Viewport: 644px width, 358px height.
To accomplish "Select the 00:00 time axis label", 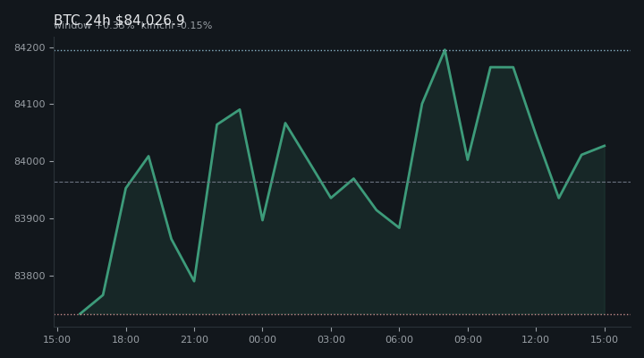I will coord(262,339).
